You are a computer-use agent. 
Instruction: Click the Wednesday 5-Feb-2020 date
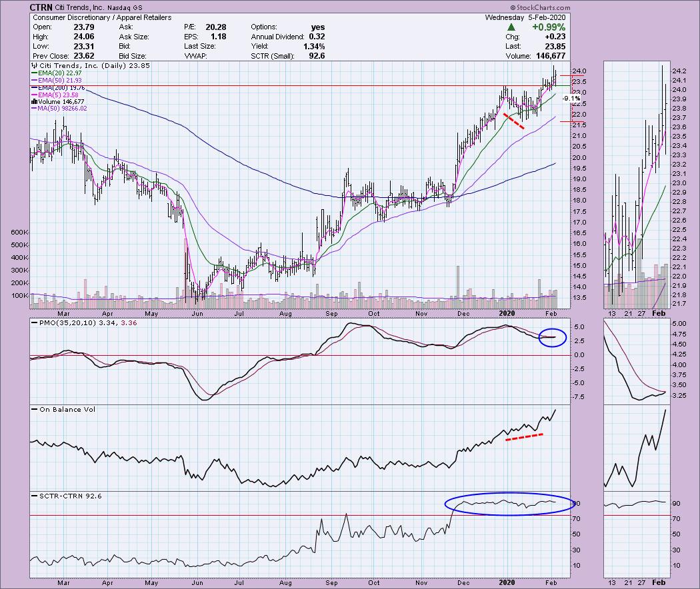tap(525, 17)
